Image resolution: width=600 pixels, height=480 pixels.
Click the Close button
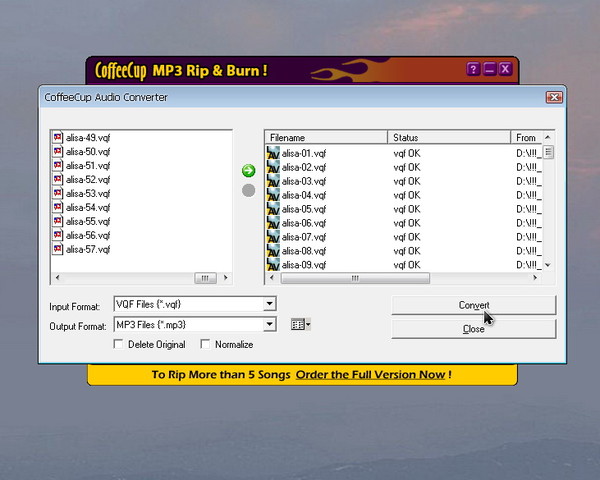point(474,329)
